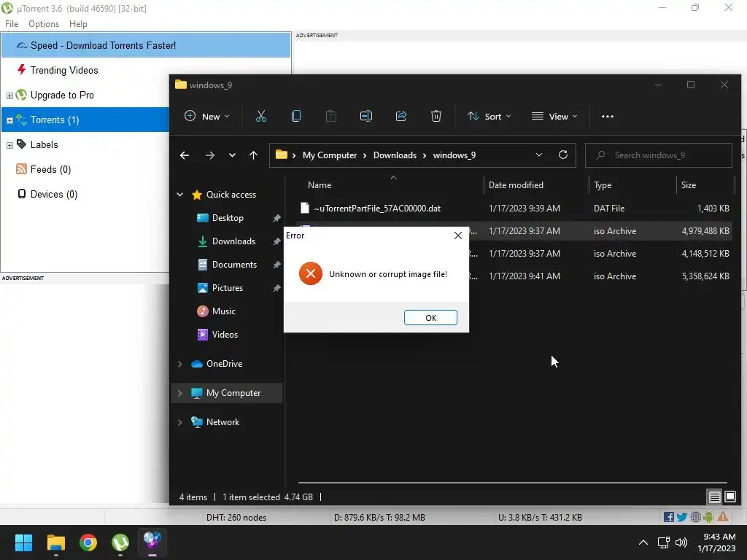Click the globe icon in uTorrent status bar
This screenshot has width=747, height=560.
(695, 517)
